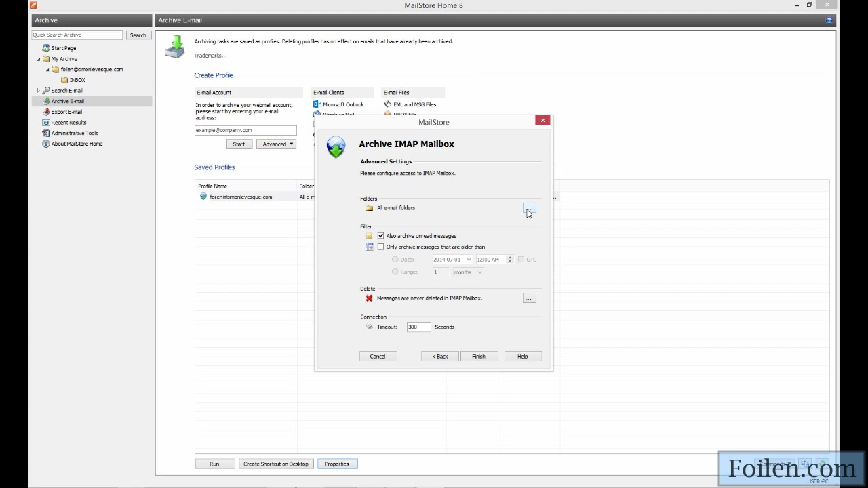This screenshot has height=488, width=868.
Task: Open the Trademarks link
Action: tap(210, 56)
